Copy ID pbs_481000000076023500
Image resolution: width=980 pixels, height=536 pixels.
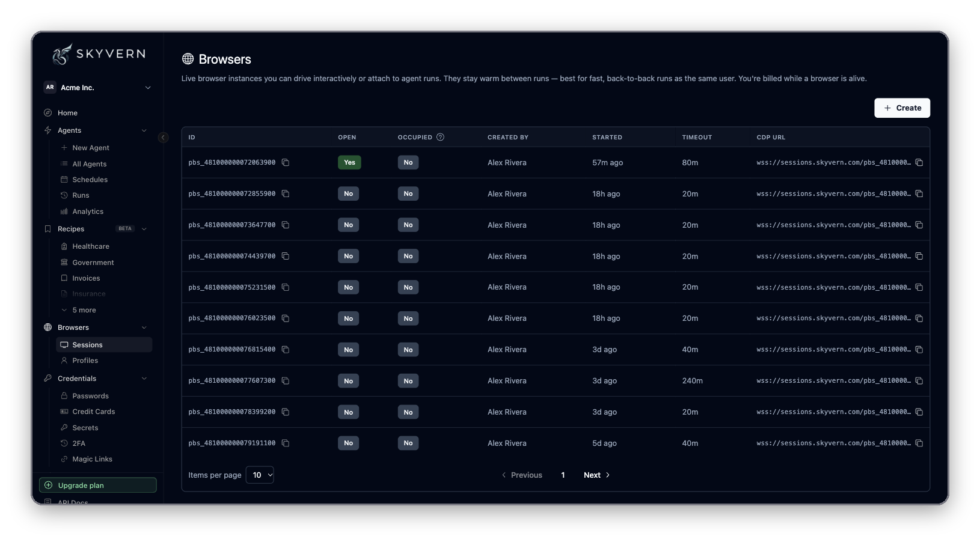click(286, 318)
